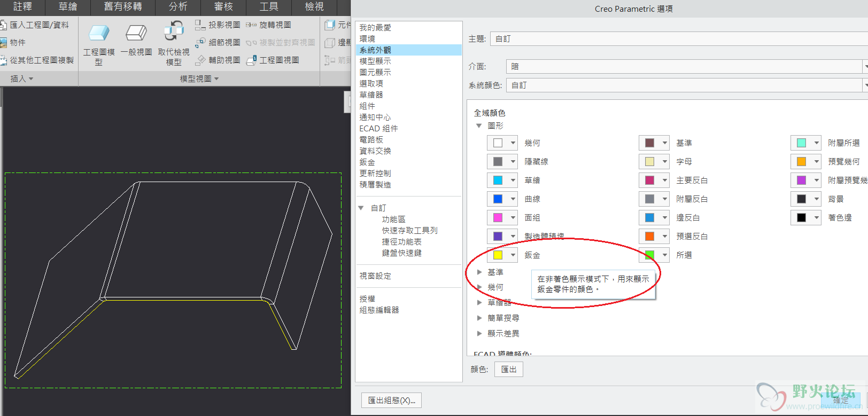Click 從其他工程圖複製 copy from drawing

37,60
